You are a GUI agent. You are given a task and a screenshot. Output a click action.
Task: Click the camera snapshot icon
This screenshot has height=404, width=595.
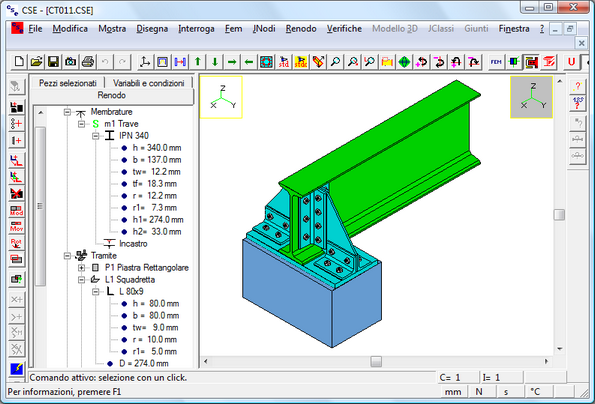71,61
